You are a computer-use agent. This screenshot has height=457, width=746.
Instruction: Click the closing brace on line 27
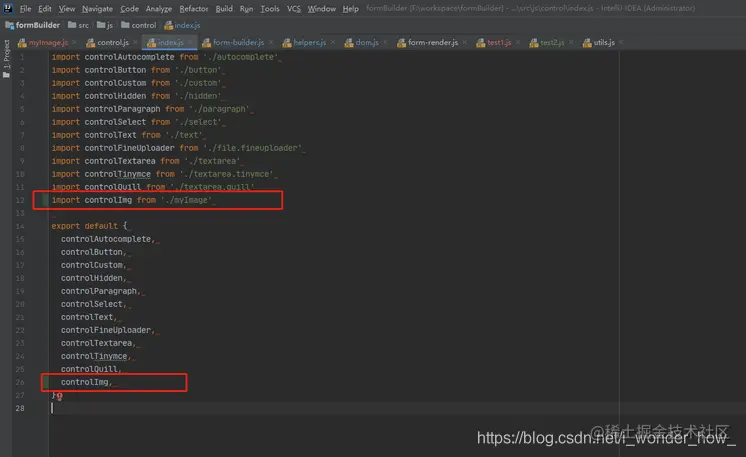(x=54, y=395)
